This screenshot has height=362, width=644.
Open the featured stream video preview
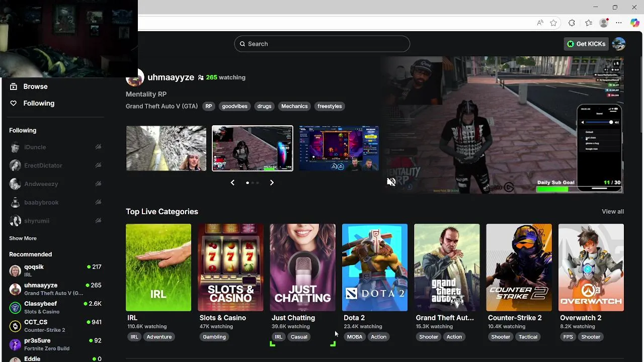tap(502, 125)
